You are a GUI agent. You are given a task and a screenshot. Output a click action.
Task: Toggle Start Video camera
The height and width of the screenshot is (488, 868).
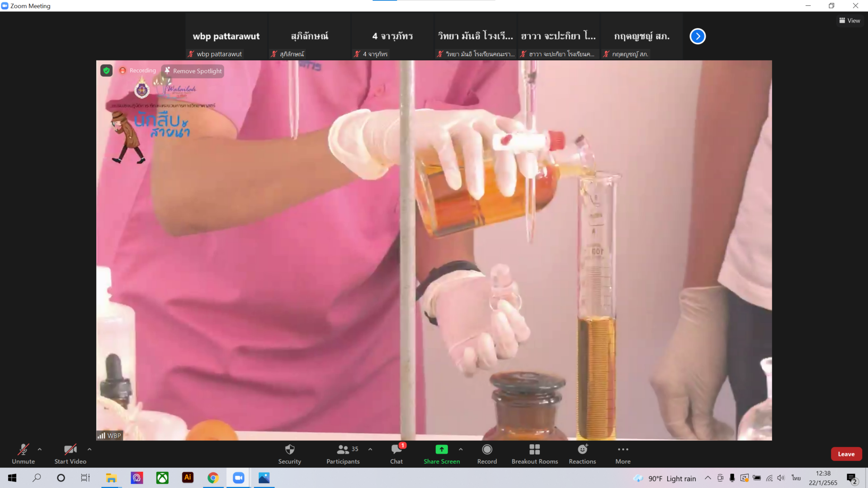pyautogui.click(x=70, y=453)
